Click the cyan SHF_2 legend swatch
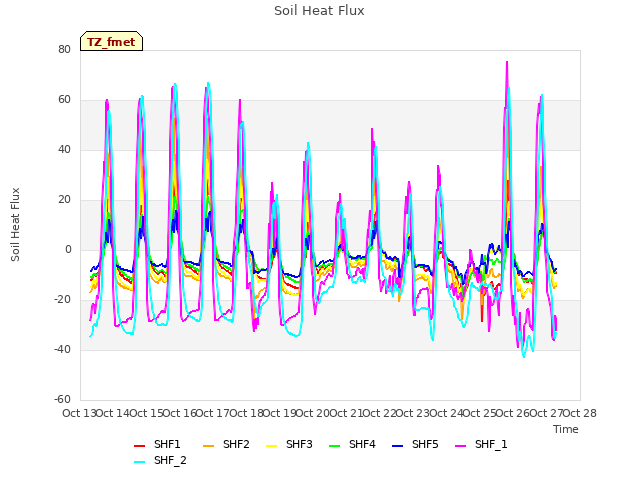This screenshot has height=480, width=640. coord(140,462)
